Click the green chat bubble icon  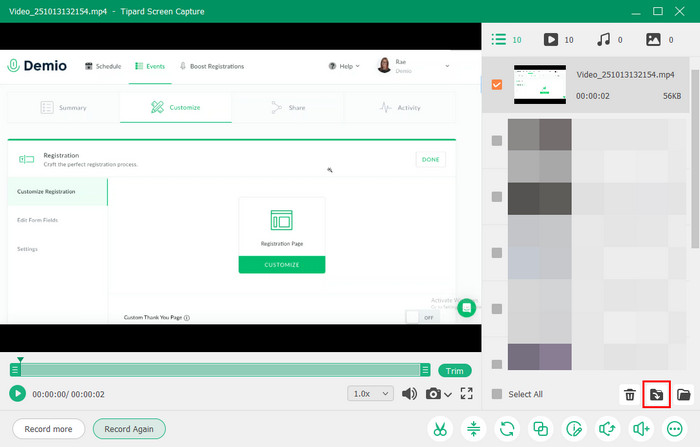[467, 308]
